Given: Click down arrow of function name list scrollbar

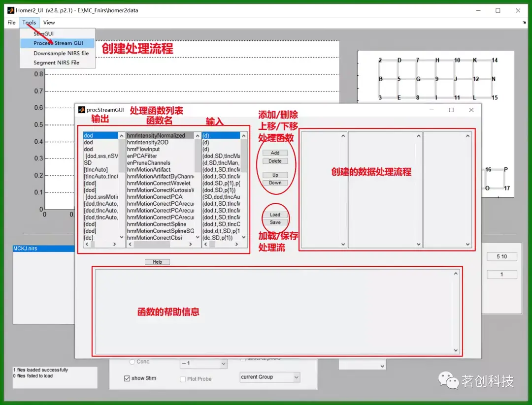Looking at the screenshot, I should coord(198,237).
